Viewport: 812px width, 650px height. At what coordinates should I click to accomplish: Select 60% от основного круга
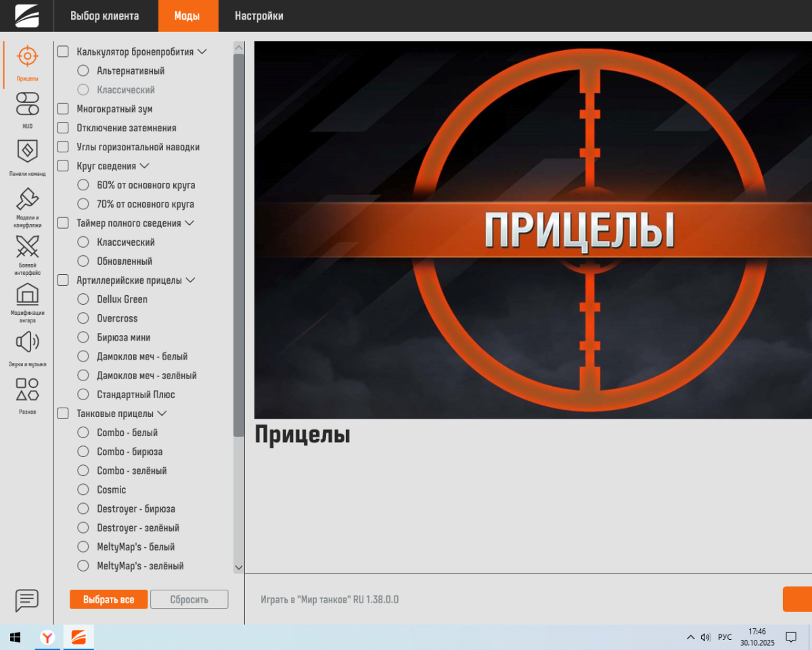(83, 185)
